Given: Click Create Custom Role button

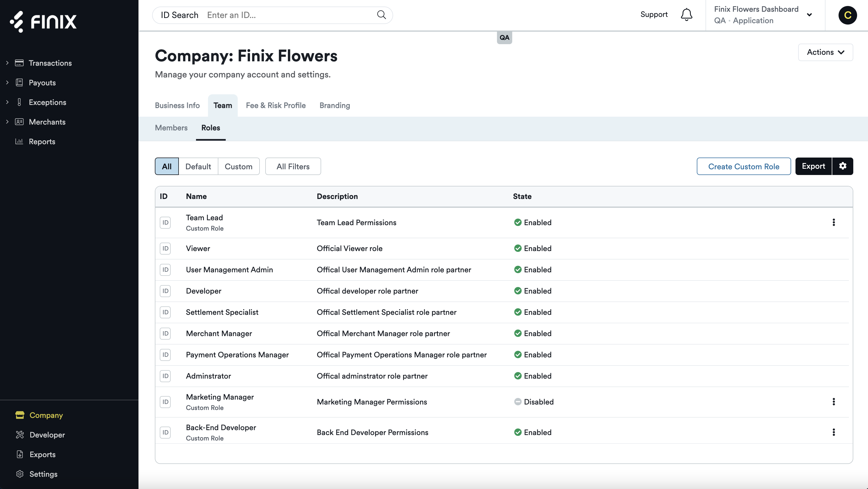Looking at the screenshot, I should point(744,166).
